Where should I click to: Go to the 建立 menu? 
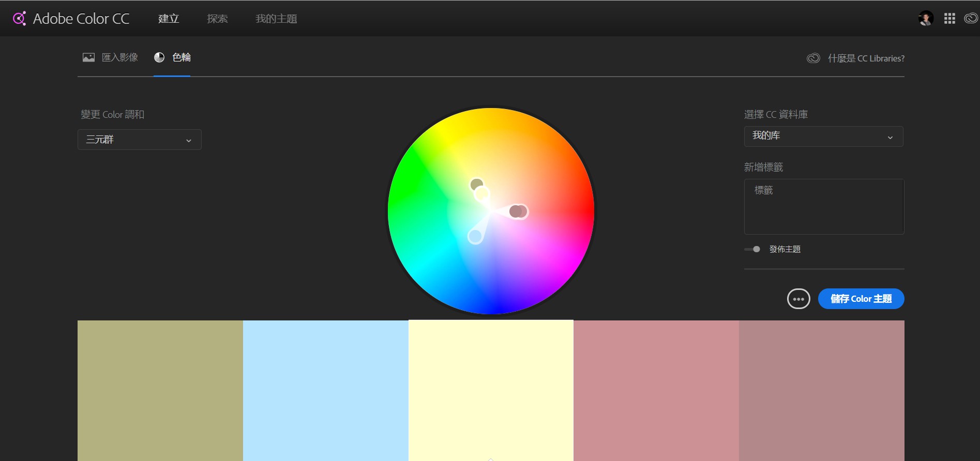(169, 19)
